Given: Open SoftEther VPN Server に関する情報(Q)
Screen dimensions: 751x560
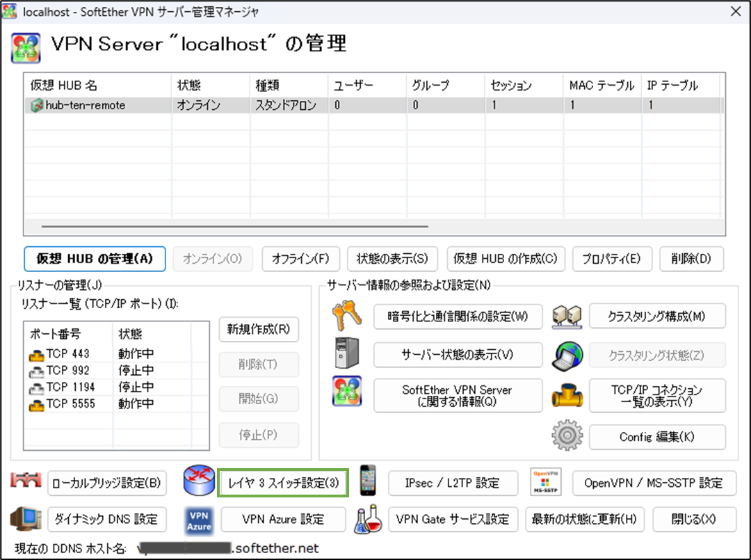Looking at the screenshot, I should (x=458, y=396).
